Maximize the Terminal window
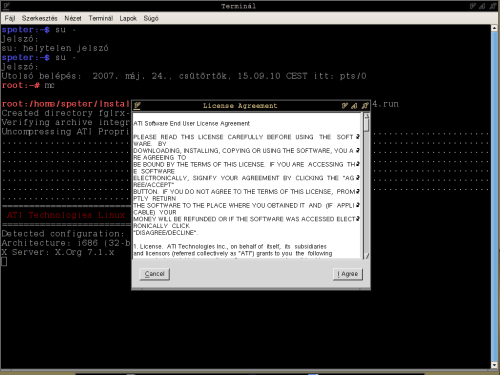 coord(482,6)
